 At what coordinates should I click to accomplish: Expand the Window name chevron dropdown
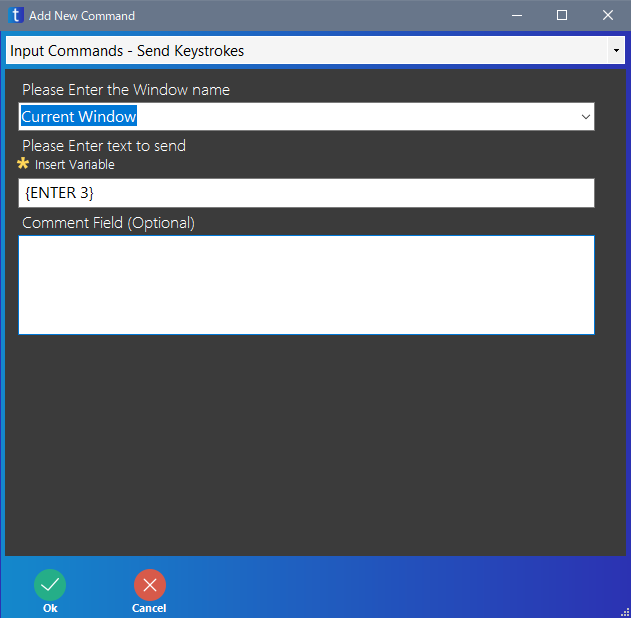coord(585,117)
